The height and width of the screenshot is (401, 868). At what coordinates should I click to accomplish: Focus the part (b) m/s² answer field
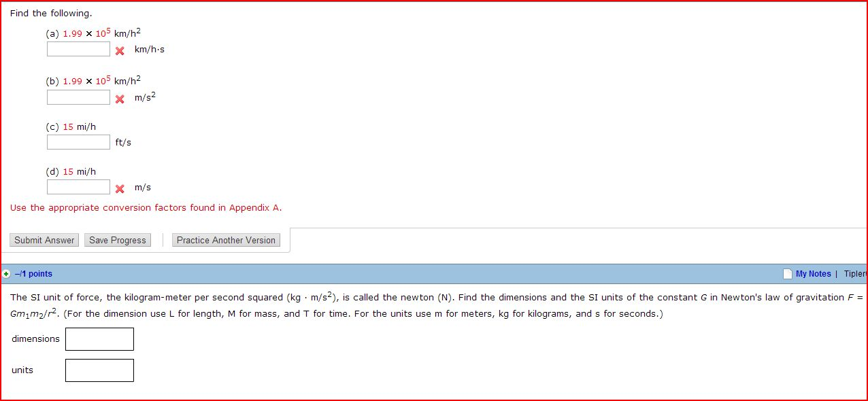[78, 98]
